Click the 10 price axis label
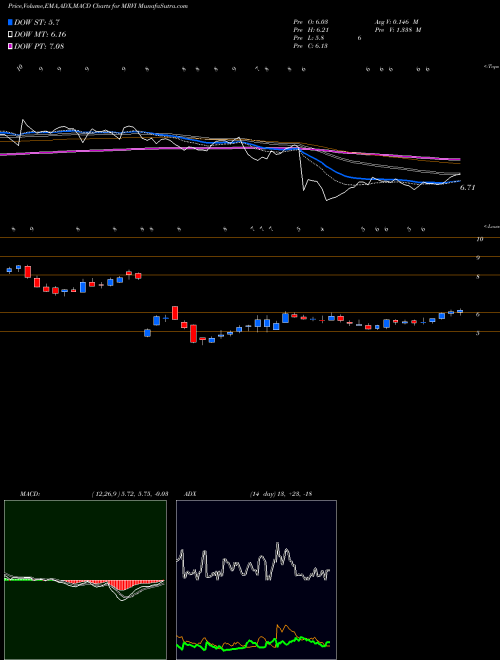500x660 pixels. (479, 239)
